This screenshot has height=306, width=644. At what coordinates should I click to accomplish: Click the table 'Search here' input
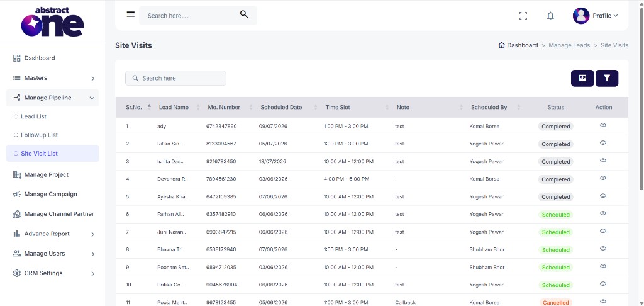click(x=176, y=78)
